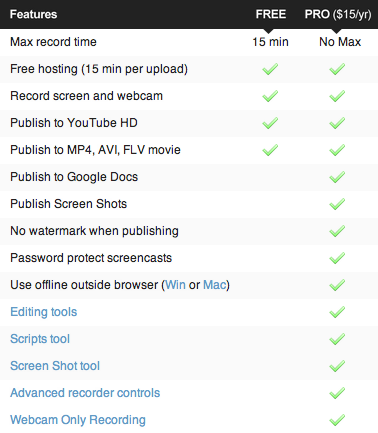
Task: Select the FREE column header
Action: click(271, 14)
